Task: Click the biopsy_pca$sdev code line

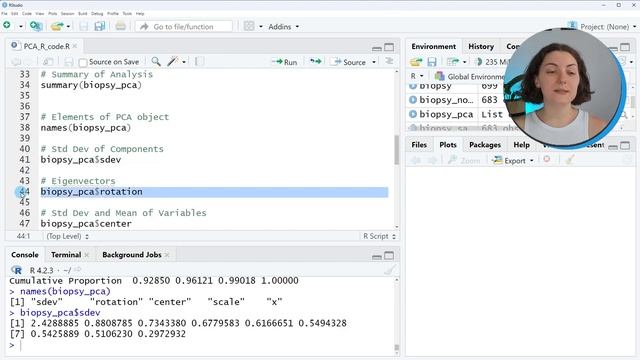Action: [81, 160]
